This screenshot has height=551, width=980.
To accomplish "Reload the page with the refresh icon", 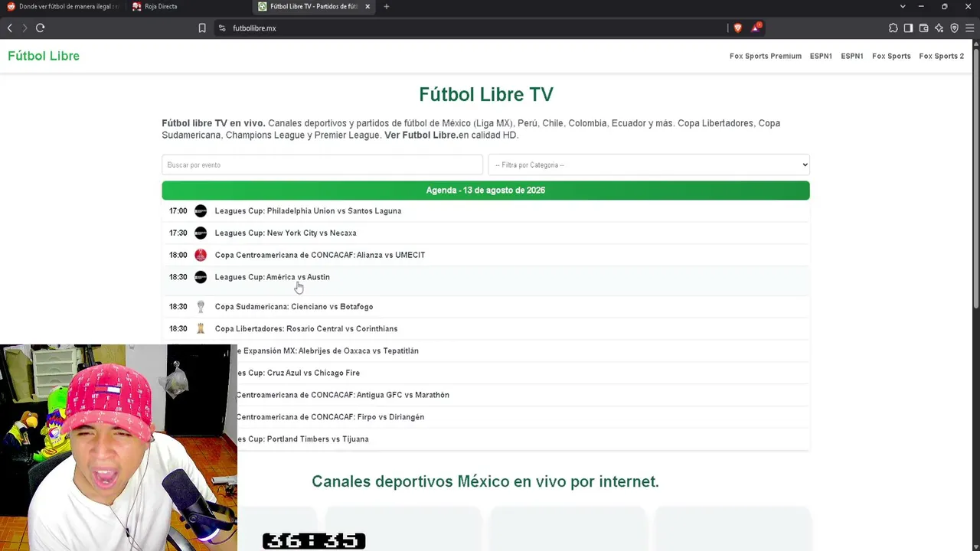I will click(x=40, y=28).
